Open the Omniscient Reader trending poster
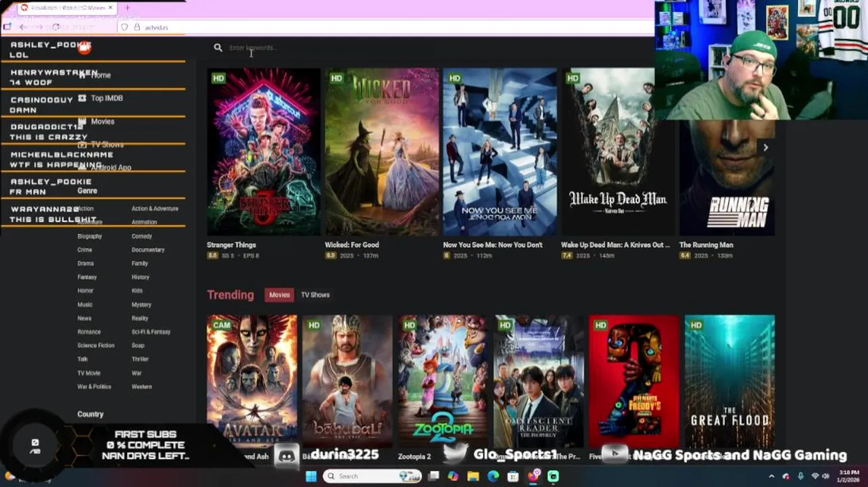The height and width of the screenshot is (487, 868). [538, 381]
